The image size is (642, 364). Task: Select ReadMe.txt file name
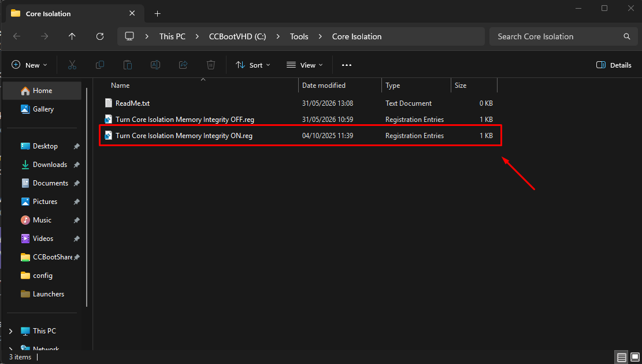[x=133, y=103]
